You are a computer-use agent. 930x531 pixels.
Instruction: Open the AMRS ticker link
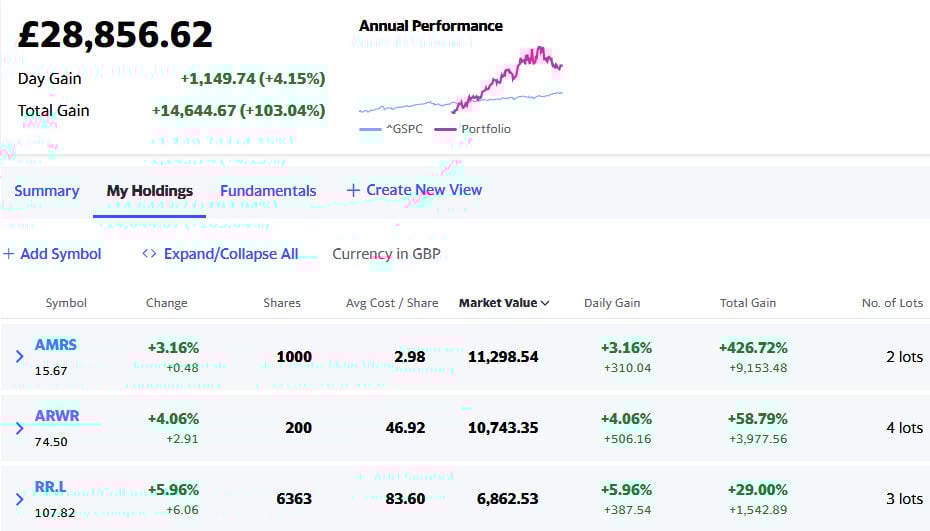[55, 345]
